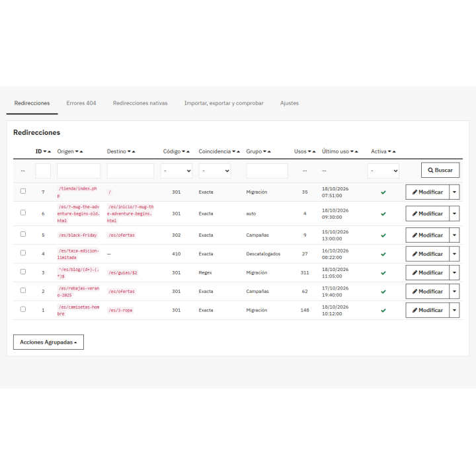The width and height of the screenshot is (476, 476).
Task: Sort Último uso column descending arrow
Action: pyautogui.click(x=352, y=151)
